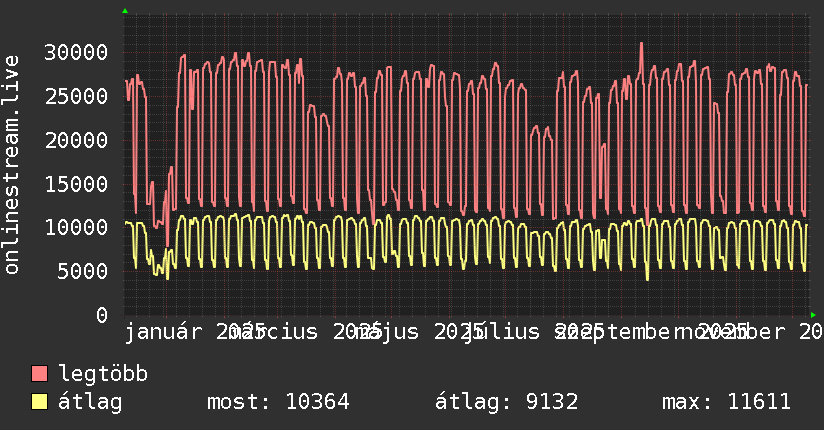The image size is (824, 430).
Task: Click the 'most: 10364' value
Action: pos(278,402)
